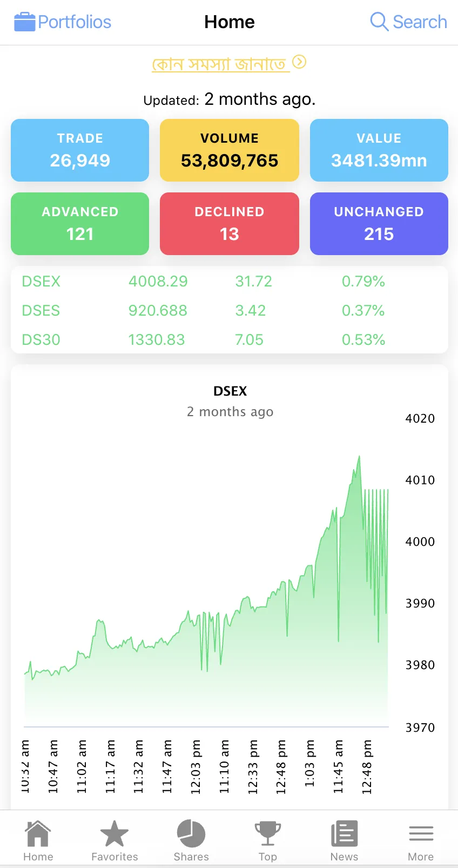The width and height of the screenshot is (458, 868).
Task: Open the More hamburger menu icon
Action: tap(421, 833)
